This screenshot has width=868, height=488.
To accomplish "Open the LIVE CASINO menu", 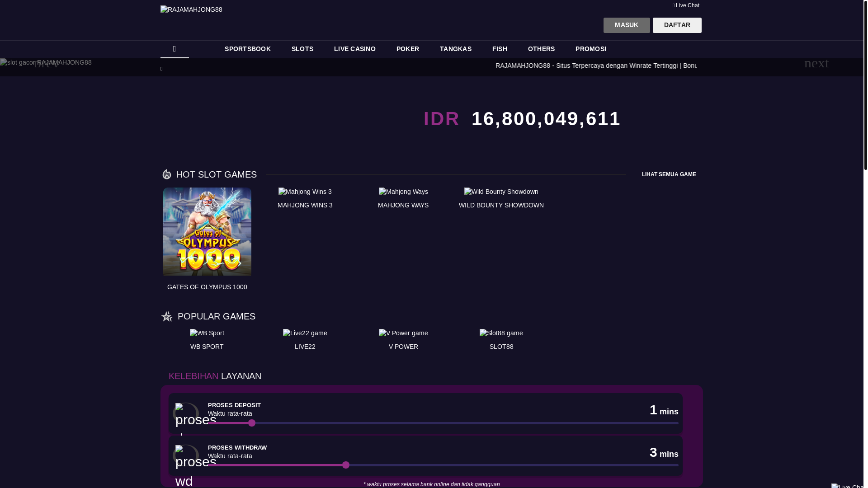I will pyautogui.click(x=355, y=49).
